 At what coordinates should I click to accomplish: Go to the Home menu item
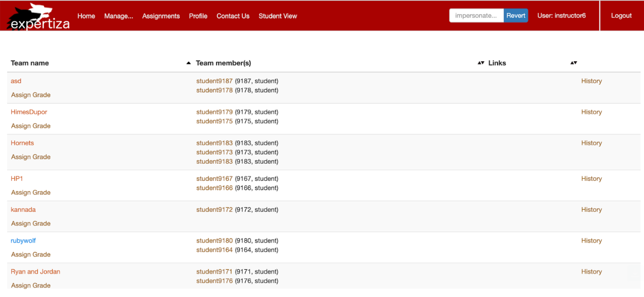pyautogui.click(x=86, y=16)
